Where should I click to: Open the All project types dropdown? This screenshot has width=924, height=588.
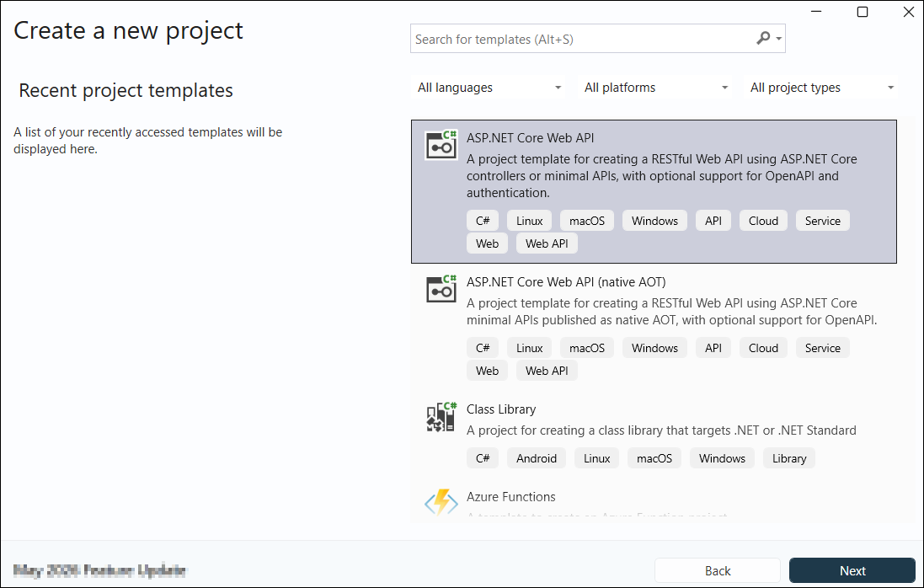[821, 88]
